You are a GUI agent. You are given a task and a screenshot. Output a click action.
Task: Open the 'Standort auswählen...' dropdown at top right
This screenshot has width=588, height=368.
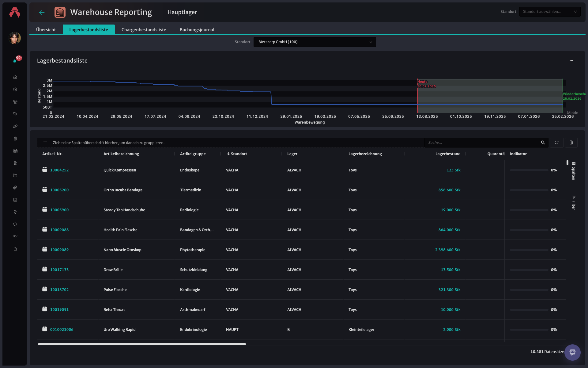[550, 12]
